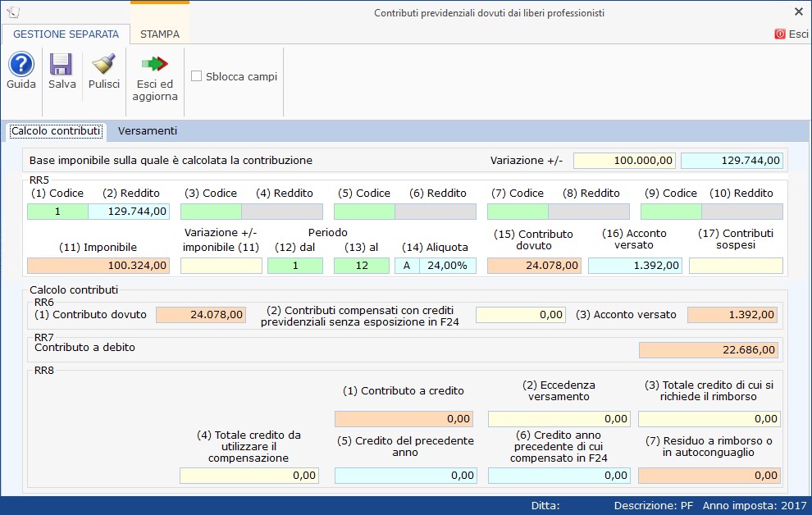Click the Guida label under help icon
This screenshot has height=515, width=812.
[21, 84]
